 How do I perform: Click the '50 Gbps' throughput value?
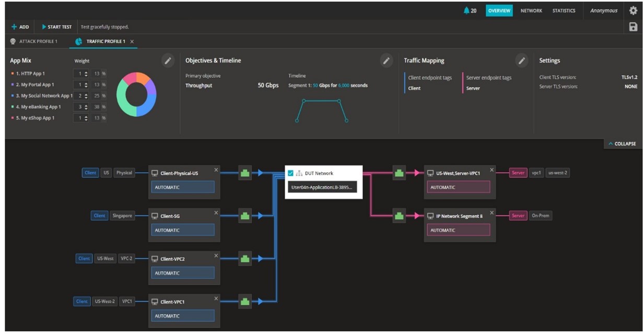point(268,85)
